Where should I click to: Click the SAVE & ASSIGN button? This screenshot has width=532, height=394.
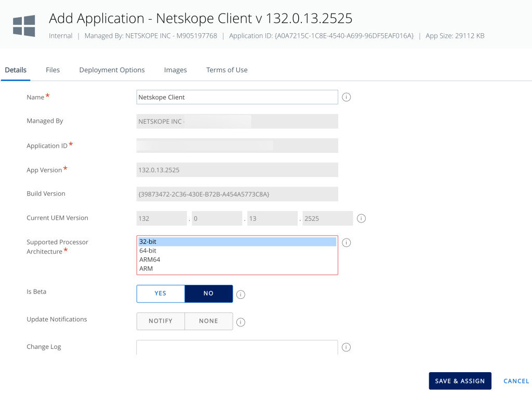pyautogui.click(x=460, y=381)
